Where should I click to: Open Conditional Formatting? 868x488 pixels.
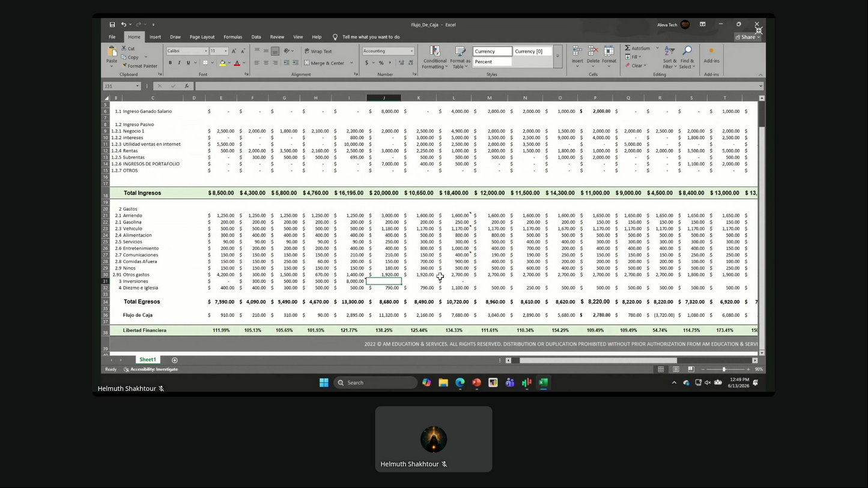(x=435, y=58)
